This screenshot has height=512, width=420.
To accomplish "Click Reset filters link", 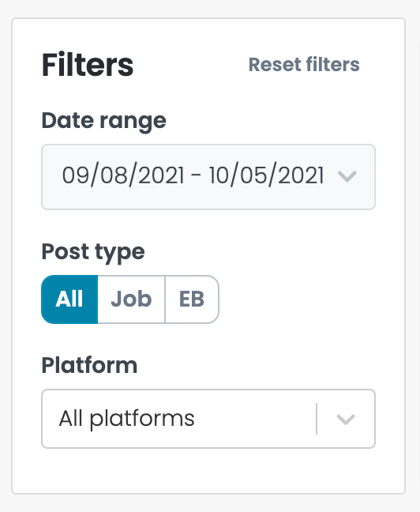I will [304, 64].
